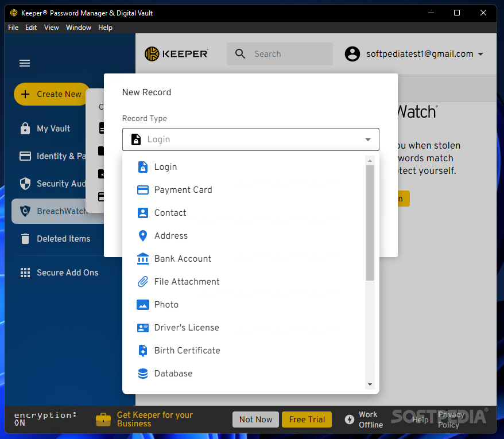Image resolution: width=504 pixels, height=439 pixels.
Task: Click the Secure Add Ons grid icon
Action: coord(25,273)
